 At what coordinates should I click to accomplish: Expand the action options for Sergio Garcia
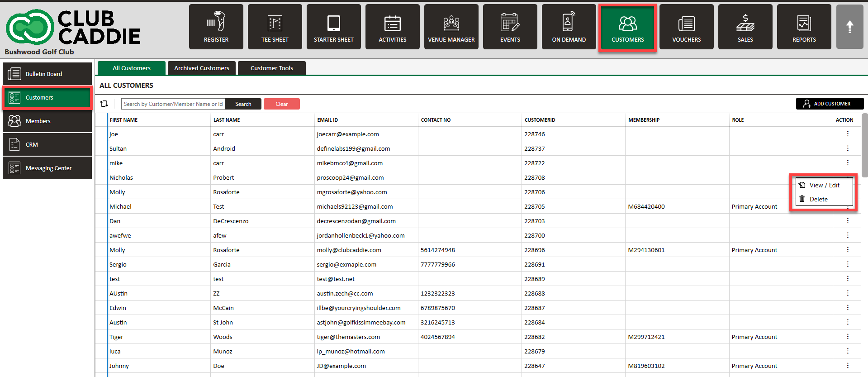coord(847,264)
